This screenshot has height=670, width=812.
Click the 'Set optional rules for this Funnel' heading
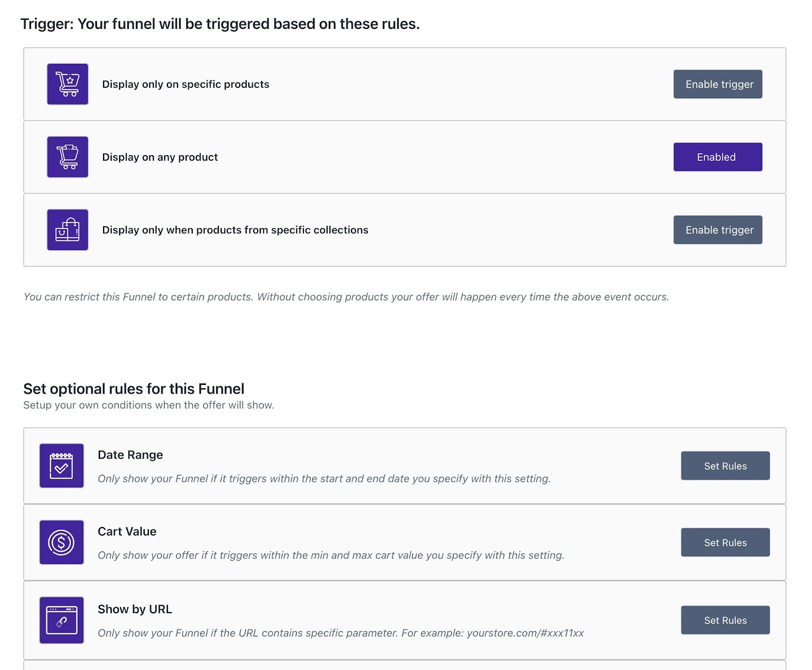[x=133, y=389]
